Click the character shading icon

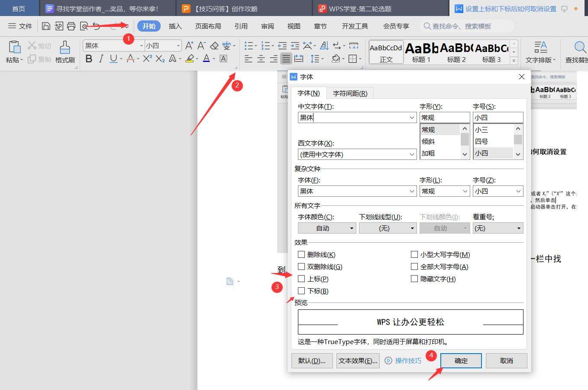(223, 58)
